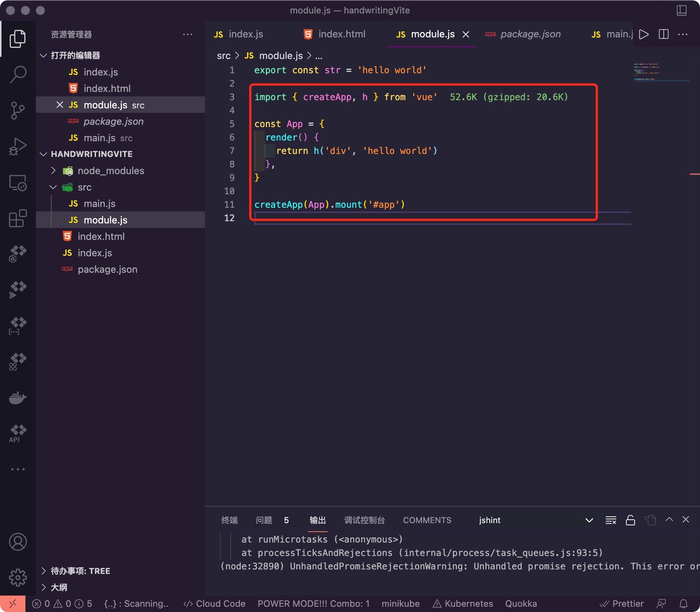Open index.html in file tree
This screenshot has width=700, height=612.
[x=120, y=237]
